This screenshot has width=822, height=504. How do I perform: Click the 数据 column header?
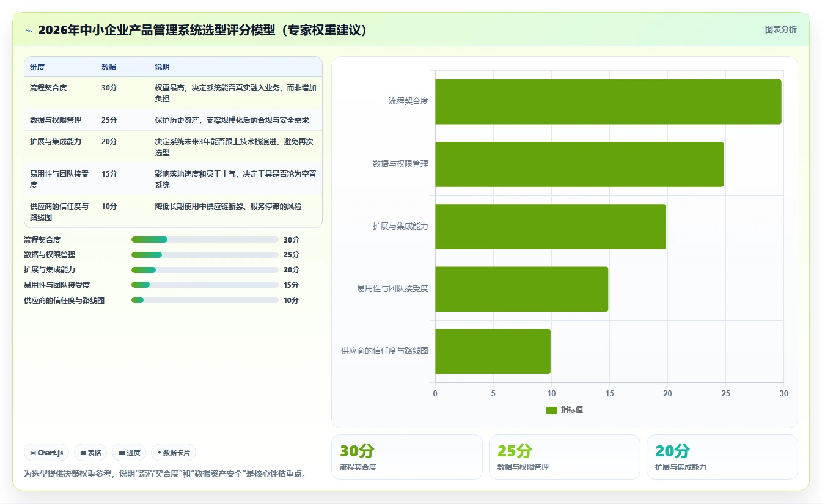click(109, 67)
